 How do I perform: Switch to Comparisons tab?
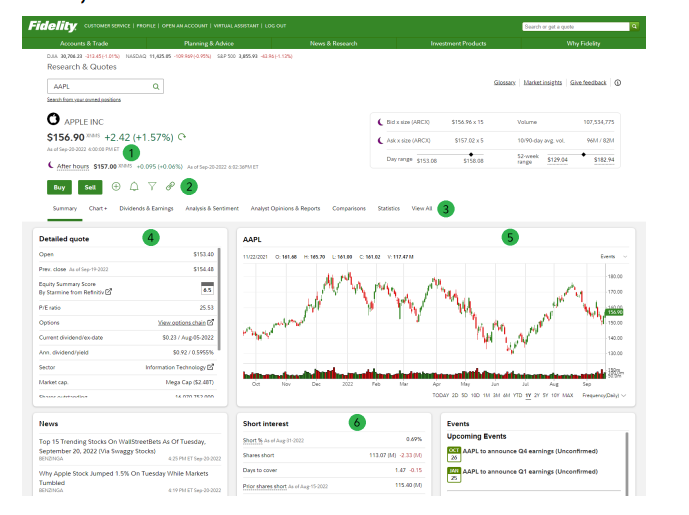point(349,208)
